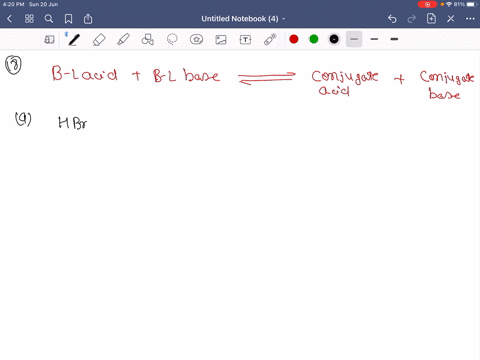The width and height of the screenshot is (480, 360).
Task: Open the page thumbnails grid view
Action: [29, 19]
